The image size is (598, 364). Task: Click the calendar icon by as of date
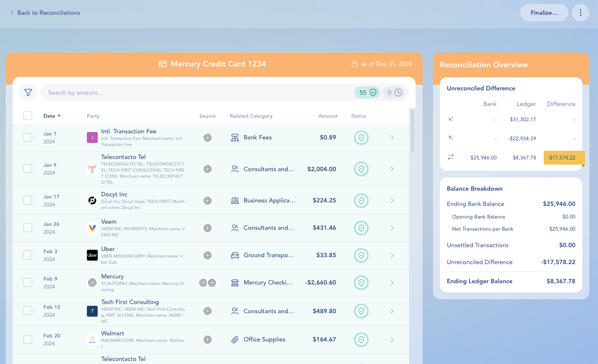(x=354, y=64)
